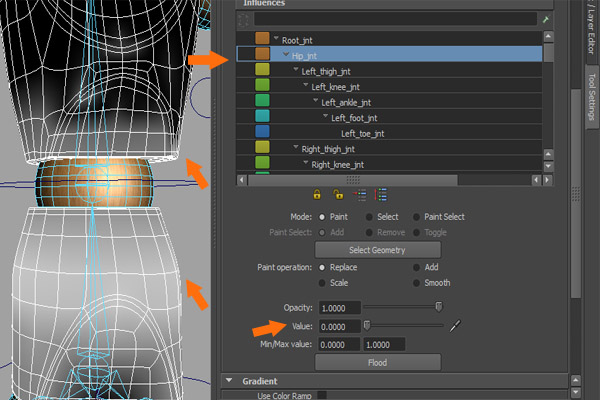Choose the Smooth paint operation
This screenshot has width=600, height=400.
click(416, 284)
